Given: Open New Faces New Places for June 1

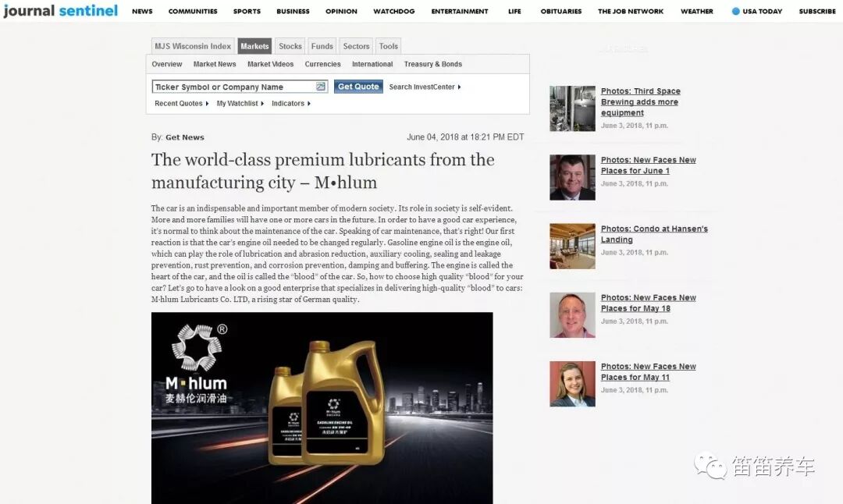Looking at the screenshot, I should [649, 165].
